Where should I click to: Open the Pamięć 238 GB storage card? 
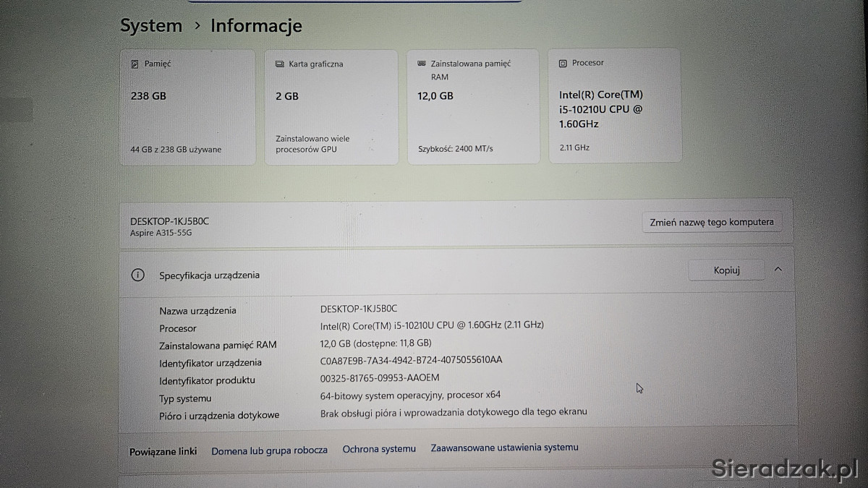tap(187, 106)
